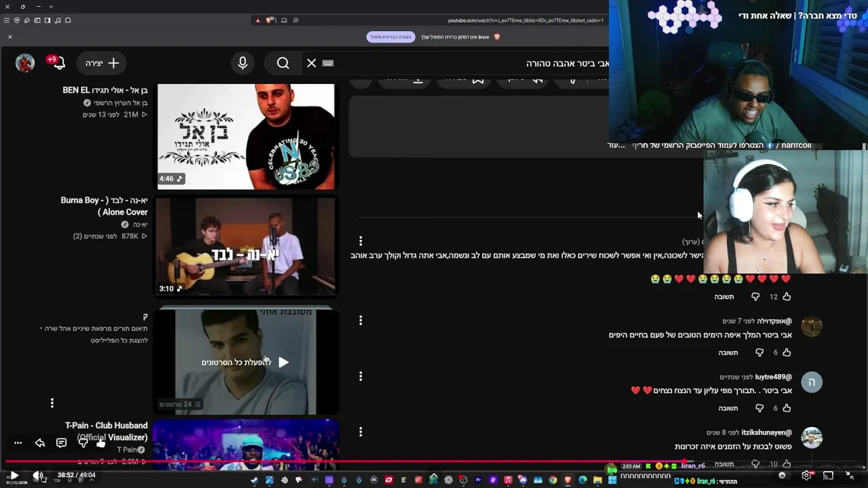Open Google Chrome from the taskbar
Viewport: 868px width, 488px height.
pyautogui.click(x=553, y=480)
